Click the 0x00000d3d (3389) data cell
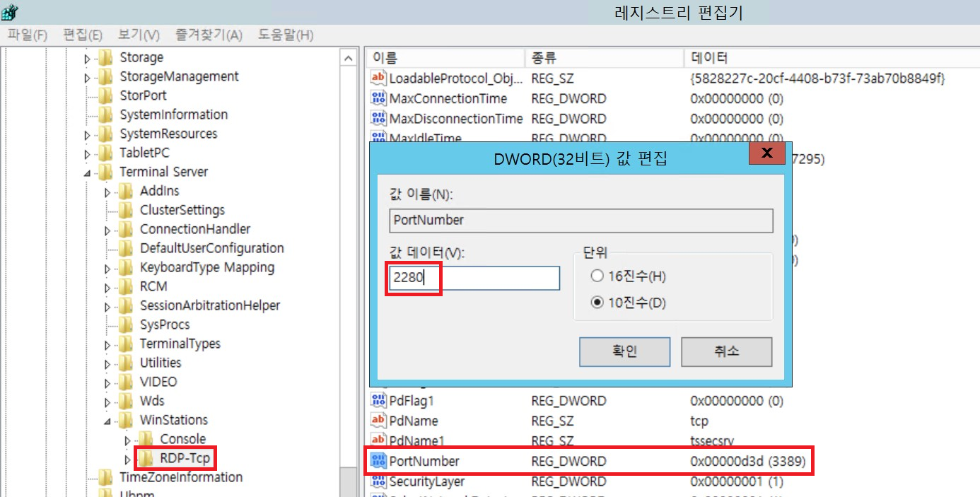Viewport: 980px width, 497px height. coord(749,461)
